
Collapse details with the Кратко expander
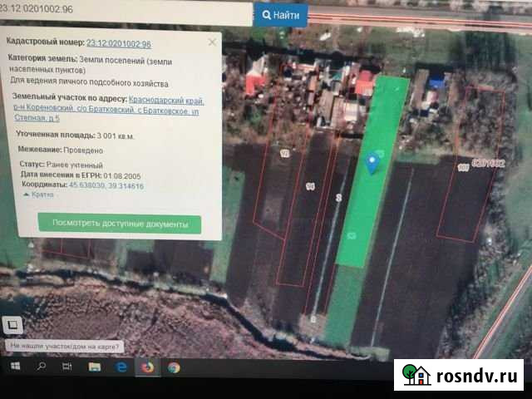(x=42, y=194)
